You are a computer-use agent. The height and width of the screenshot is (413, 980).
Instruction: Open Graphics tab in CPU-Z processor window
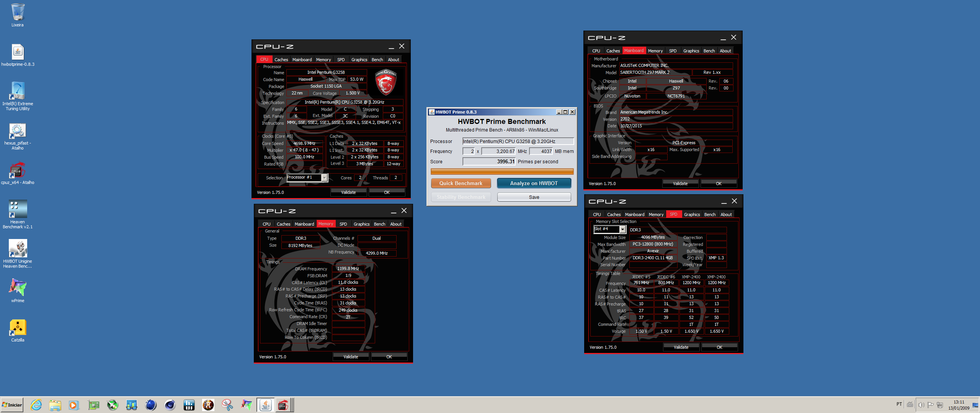tap(359, 60)
